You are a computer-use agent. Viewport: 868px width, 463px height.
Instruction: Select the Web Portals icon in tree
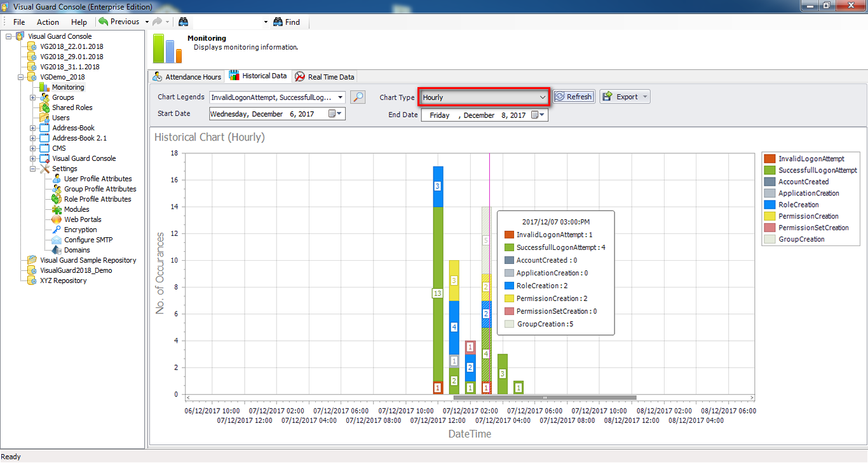point(57,219)
